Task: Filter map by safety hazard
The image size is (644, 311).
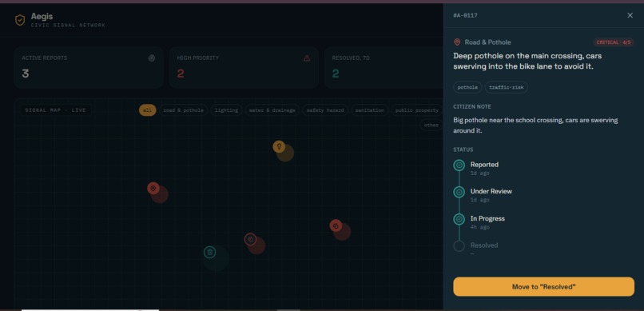Action: tap(325, 110)
